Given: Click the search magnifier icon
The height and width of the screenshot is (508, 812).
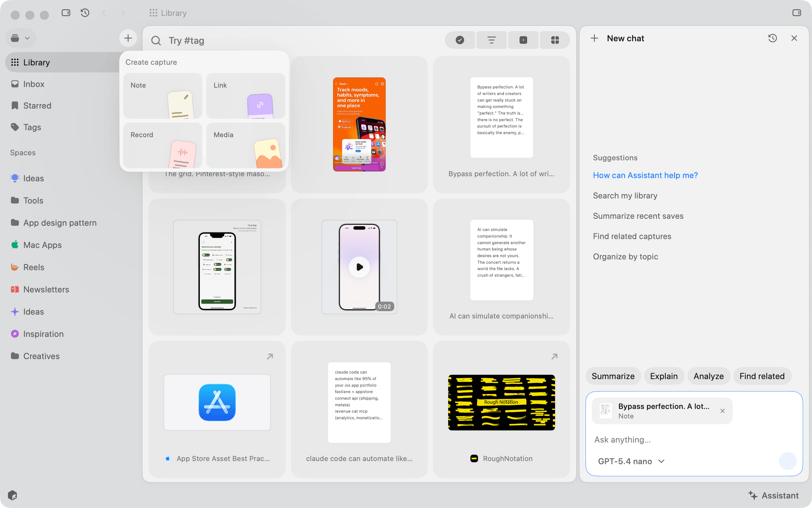Looking at the screenshot, I should pyautogui.click(x=156, y=40).
